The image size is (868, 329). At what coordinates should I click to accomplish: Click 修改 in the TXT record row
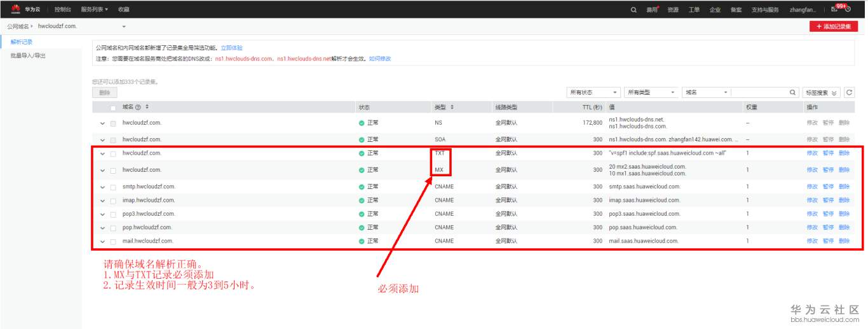pos(812,153)
